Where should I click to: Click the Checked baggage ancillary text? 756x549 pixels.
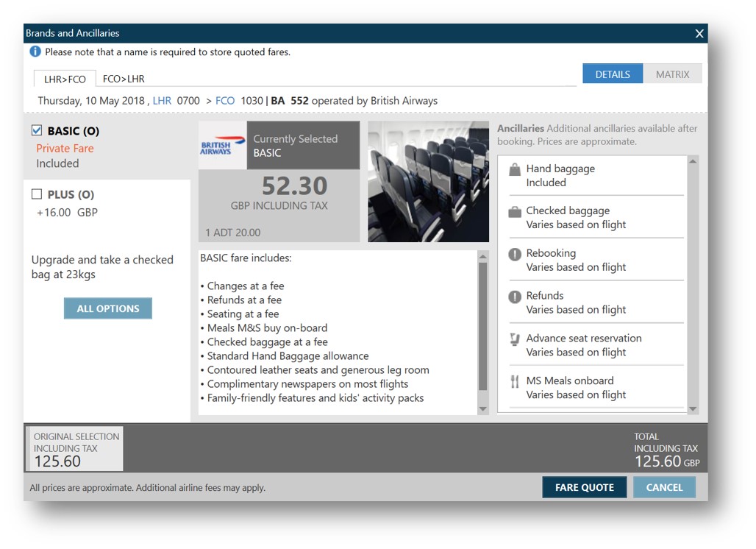(576, 218)
